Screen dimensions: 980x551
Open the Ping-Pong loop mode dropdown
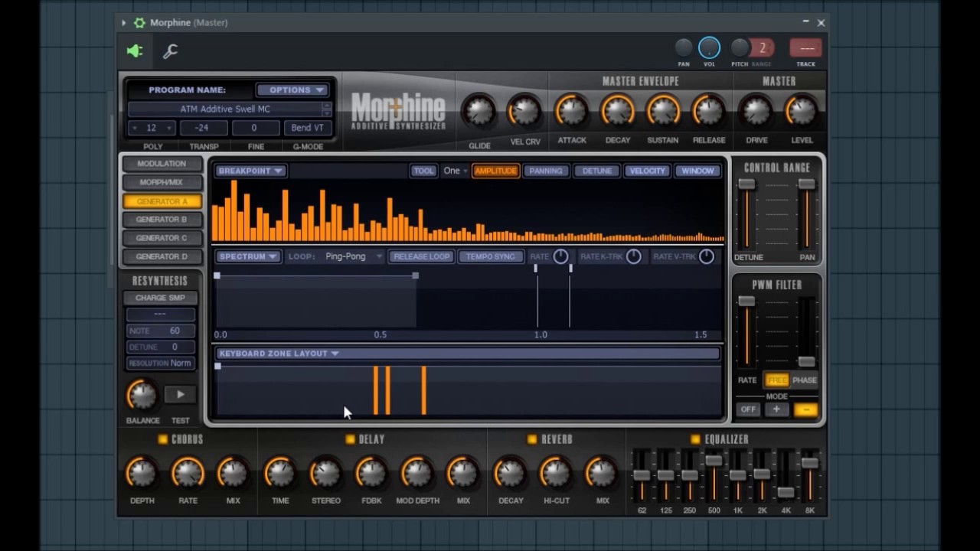[x=354, y=256]
